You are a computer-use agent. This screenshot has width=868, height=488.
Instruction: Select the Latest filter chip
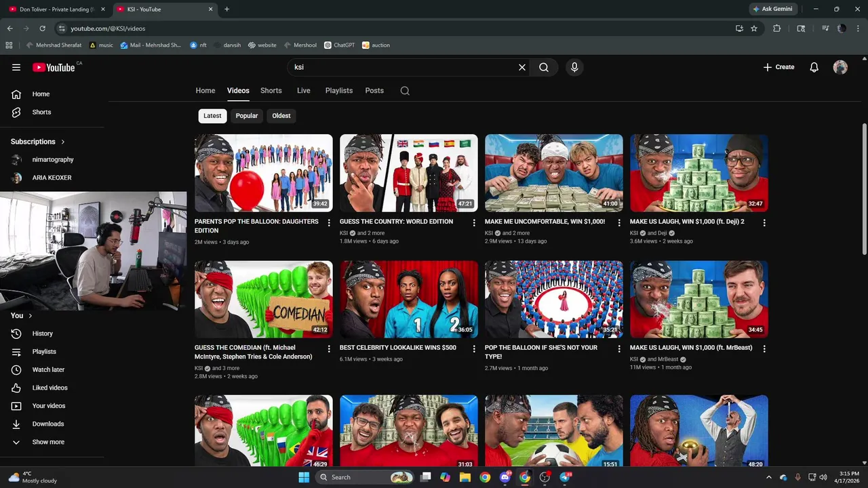[x=212, y=116]
